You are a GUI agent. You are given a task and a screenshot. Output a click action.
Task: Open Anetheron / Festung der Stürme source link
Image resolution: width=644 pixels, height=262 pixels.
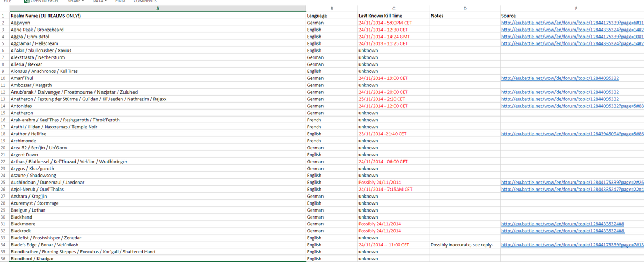click(x=560, y=99)
